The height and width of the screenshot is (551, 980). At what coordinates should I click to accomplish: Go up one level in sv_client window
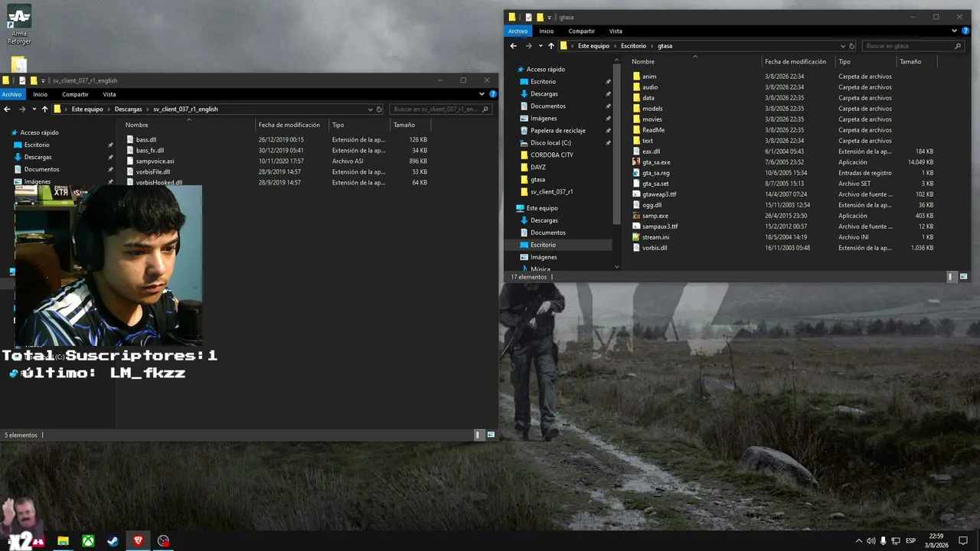[x=44, y=109]
